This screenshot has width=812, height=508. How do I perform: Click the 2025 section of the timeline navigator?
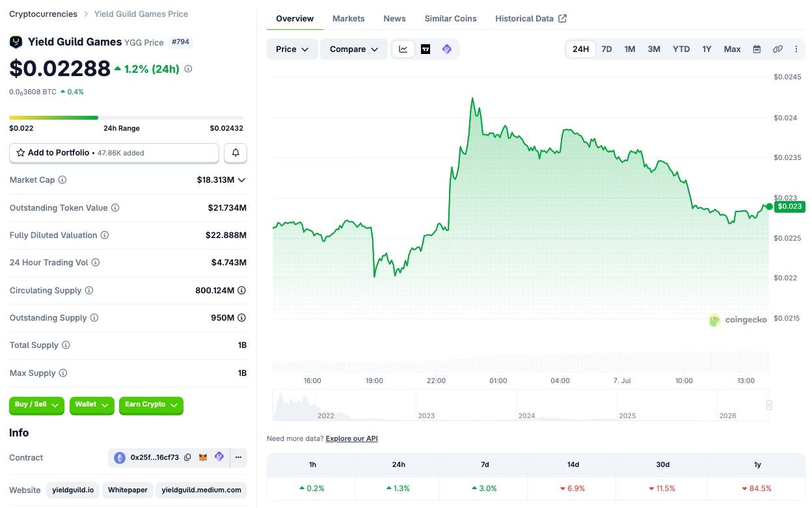coord(667,405)
